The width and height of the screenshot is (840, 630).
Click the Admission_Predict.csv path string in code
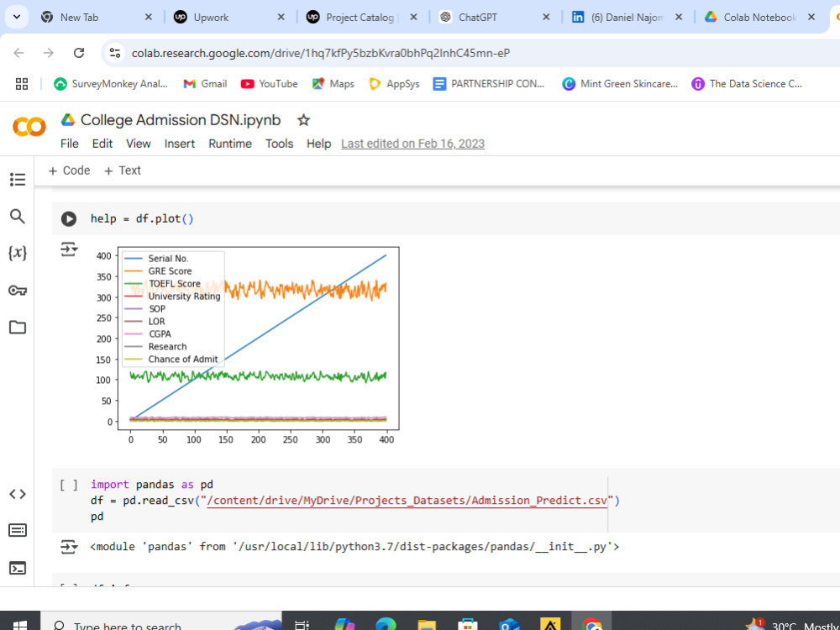(407, 501)
